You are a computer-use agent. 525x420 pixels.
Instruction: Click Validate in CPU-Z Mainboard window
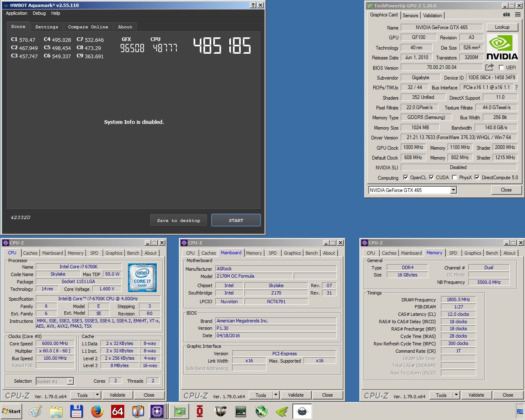296,395
